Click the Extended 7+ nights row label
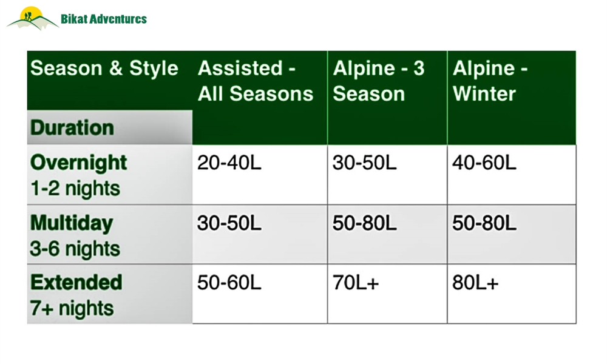607x364 pixels. click(x=109, y=294)
